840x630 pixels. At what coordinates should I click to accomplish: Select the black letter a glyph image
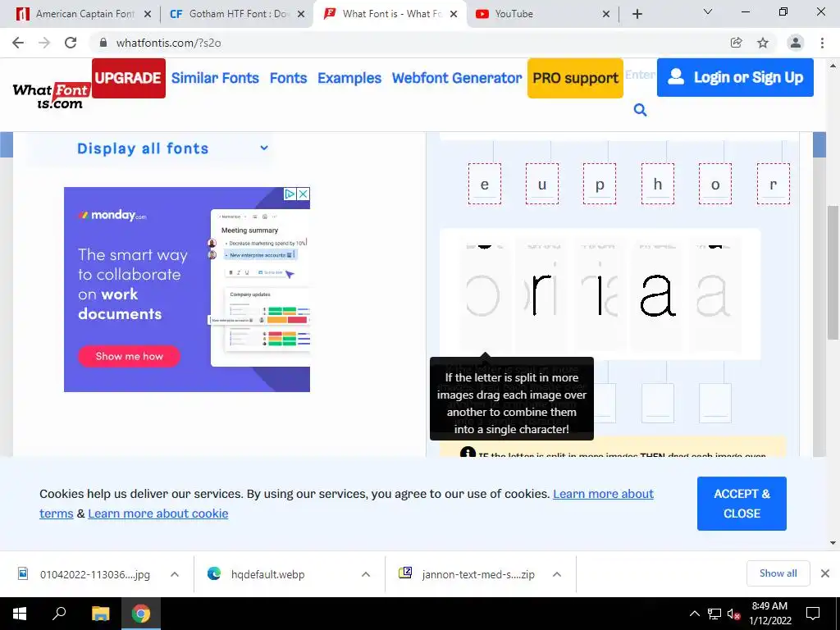(657, 295)
